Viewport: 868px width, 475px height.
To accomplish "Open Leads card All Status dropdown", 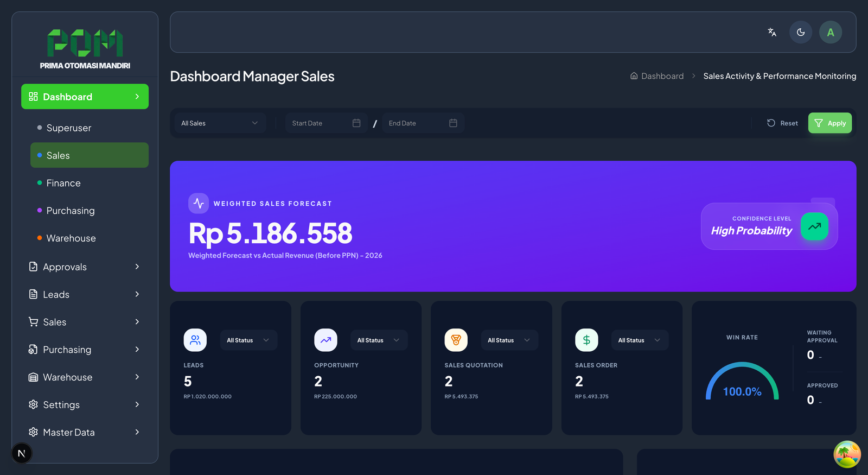I will 248,340.
